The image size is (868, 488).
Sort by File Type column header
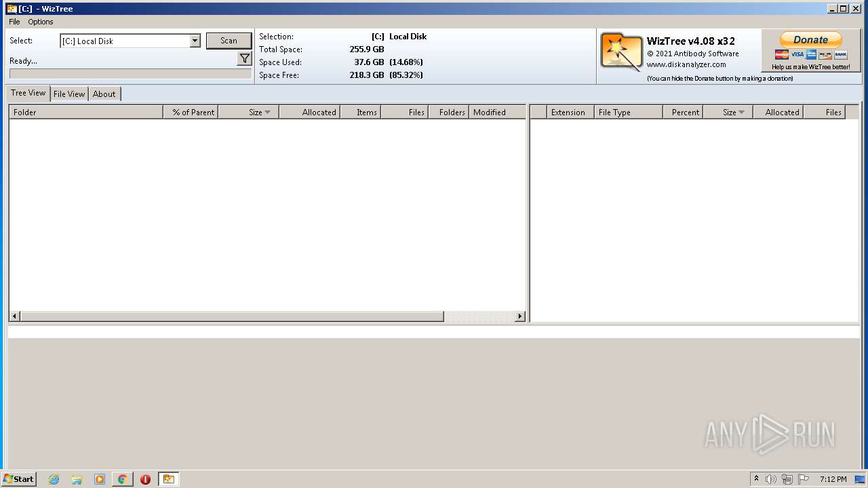[x=629, y=112]
